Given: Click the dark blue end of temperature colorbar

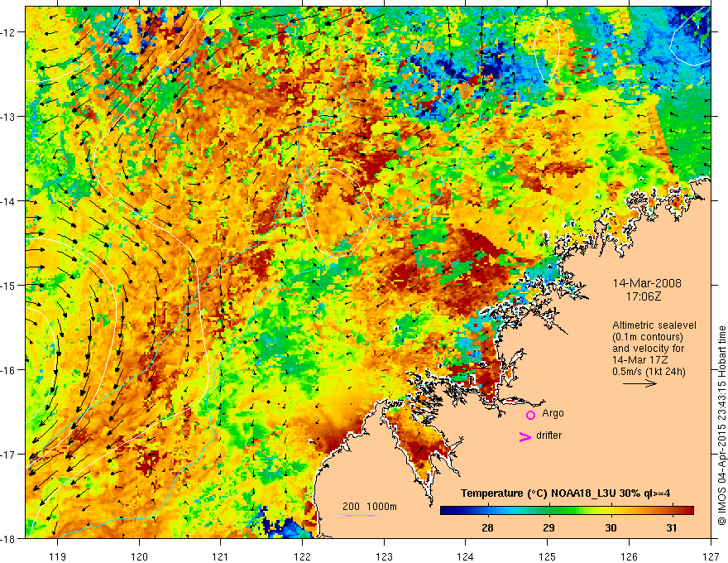Looking at the screenshot, I should point(447,511).
